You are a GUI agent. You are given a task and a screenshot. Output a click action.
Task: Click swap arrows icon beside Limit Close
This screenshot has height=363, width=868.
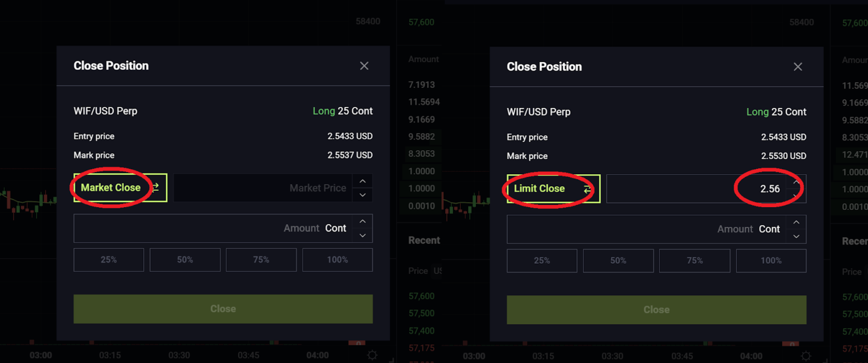tap(587, 189)
